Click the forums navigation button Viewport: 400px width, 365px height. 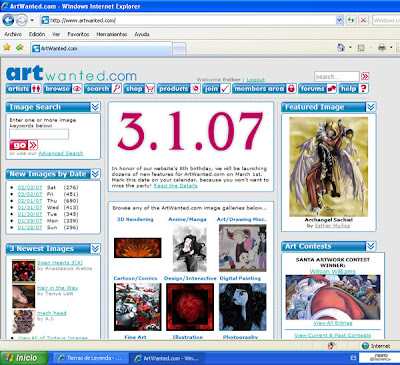coord(318,89)
